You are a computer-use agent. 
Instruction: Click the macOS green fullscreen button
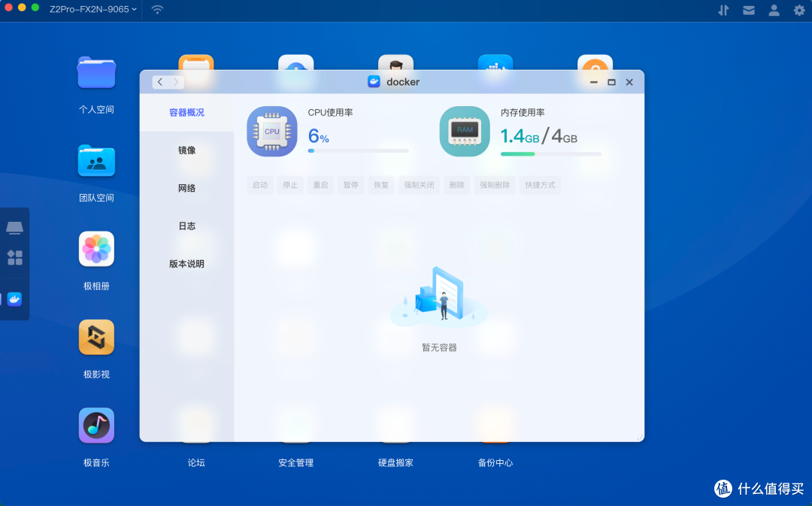coord(35,8)
